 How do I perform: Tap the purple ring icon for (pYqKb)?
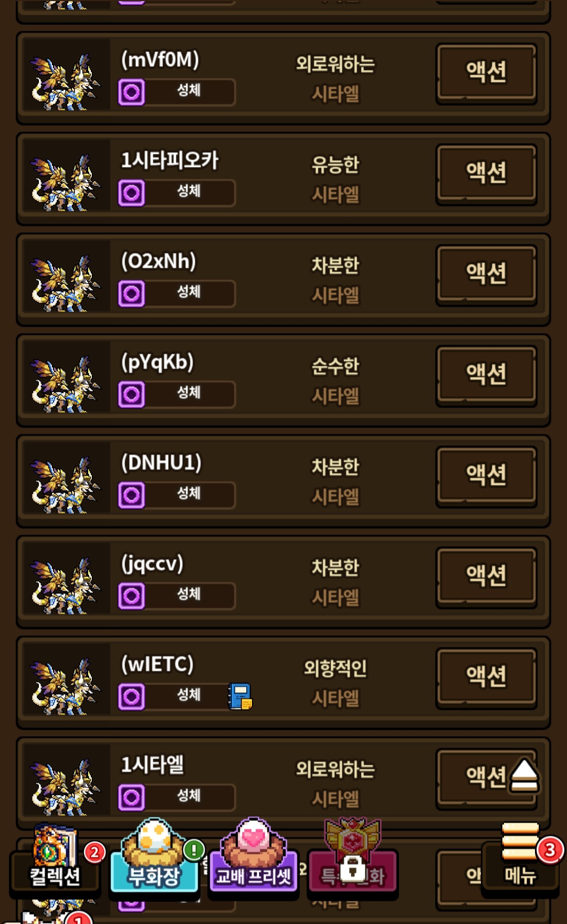pyautogui.click(x=131, y=395)
